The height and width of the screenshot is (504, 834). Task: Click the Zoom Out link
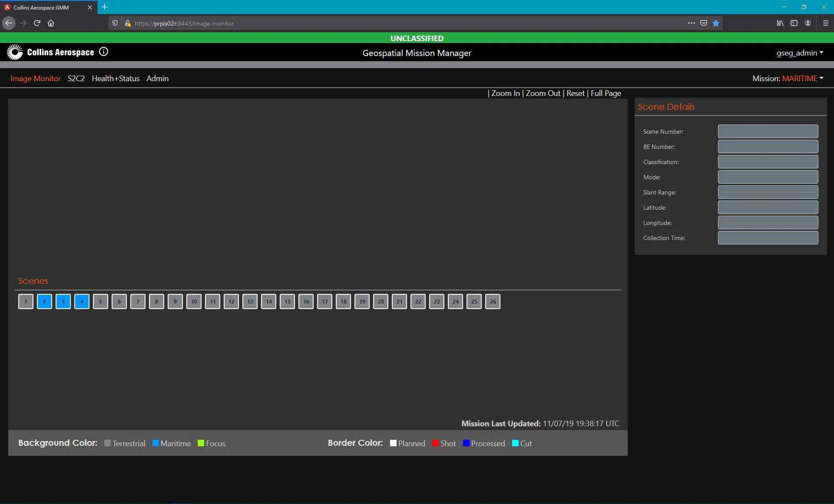pyautogui.click(x=543, y=93)
